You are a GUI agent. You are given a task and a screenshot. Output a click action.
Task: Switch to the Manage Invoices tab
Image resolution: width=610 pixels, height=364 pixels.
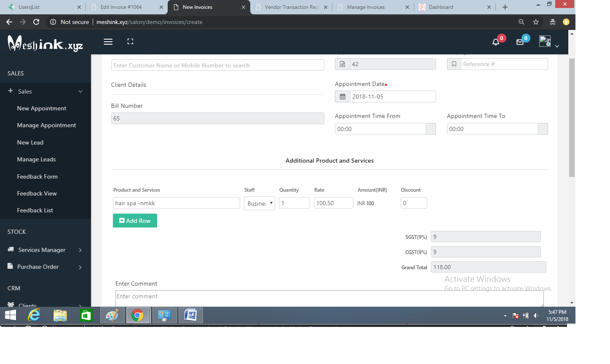[373, 7]
